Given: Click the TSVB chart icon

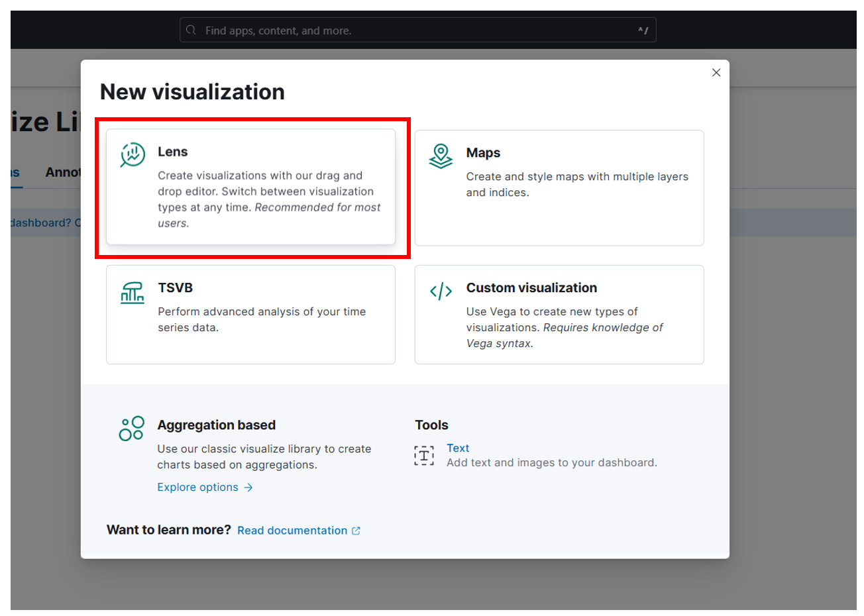Looking at the screenshot, I should point(133,292).
